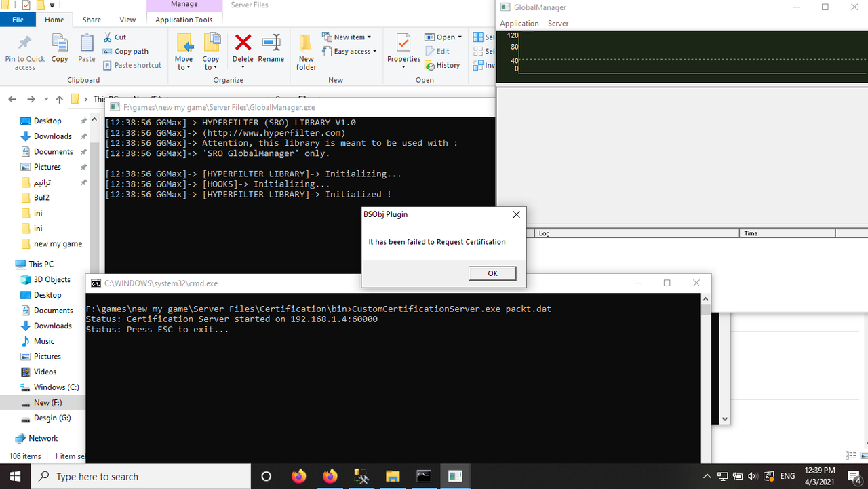Open File Explorer from the taskbar
The width and height of the screenshot is (868, 489).
coord(392,476)
